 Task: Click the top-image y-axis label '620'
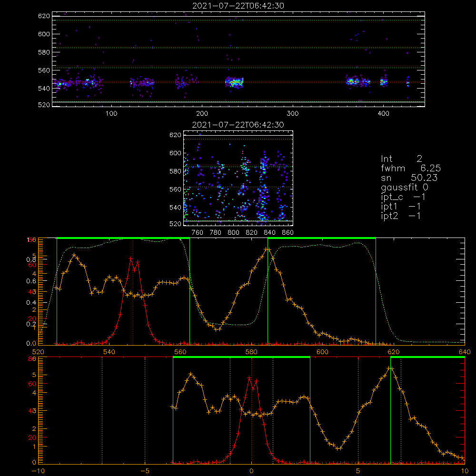coord(44,16)
